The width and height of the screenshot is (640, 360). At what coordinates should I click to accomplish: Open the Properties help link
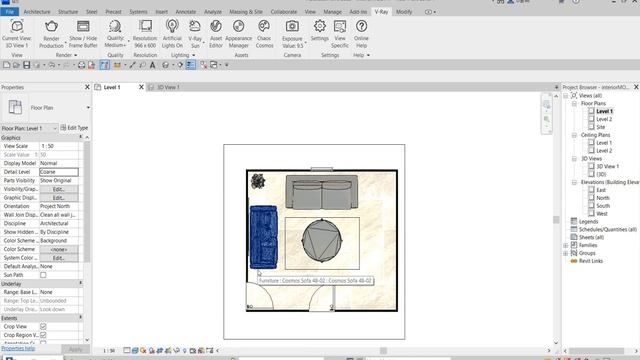[18, 348]
